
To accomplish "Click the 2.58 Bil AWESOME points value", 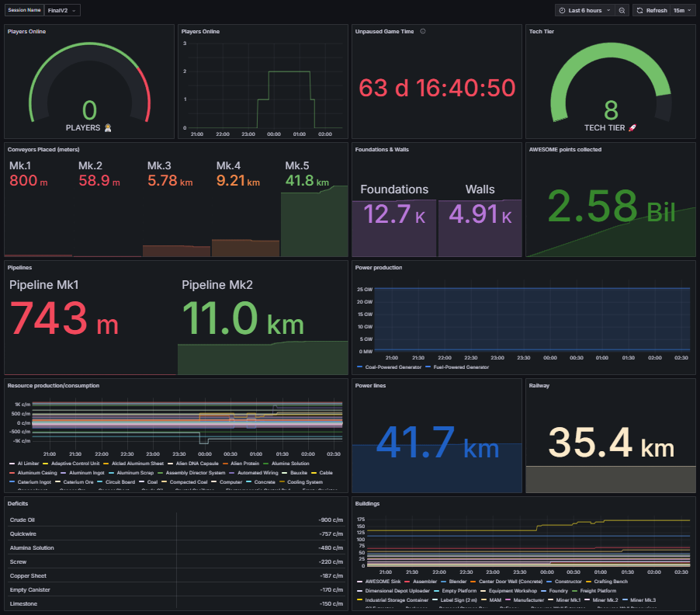I will 611,207.
